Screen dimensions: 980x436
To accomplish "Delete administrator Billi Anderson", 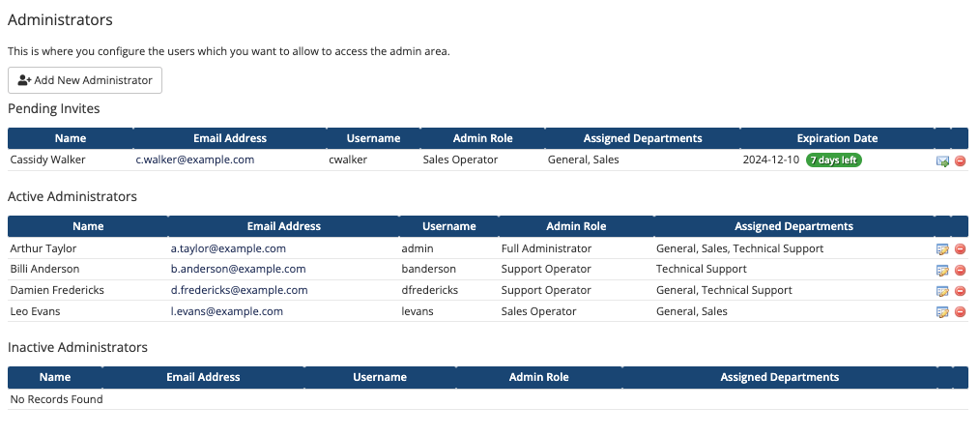I will tap(960, 270).
